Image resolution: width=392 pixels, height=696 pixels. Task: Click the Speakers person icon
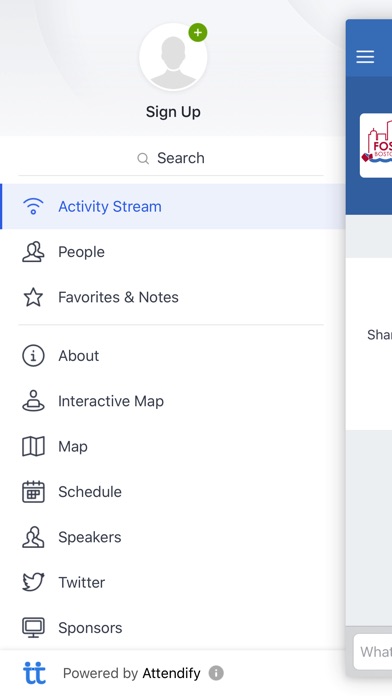point(33,537)
